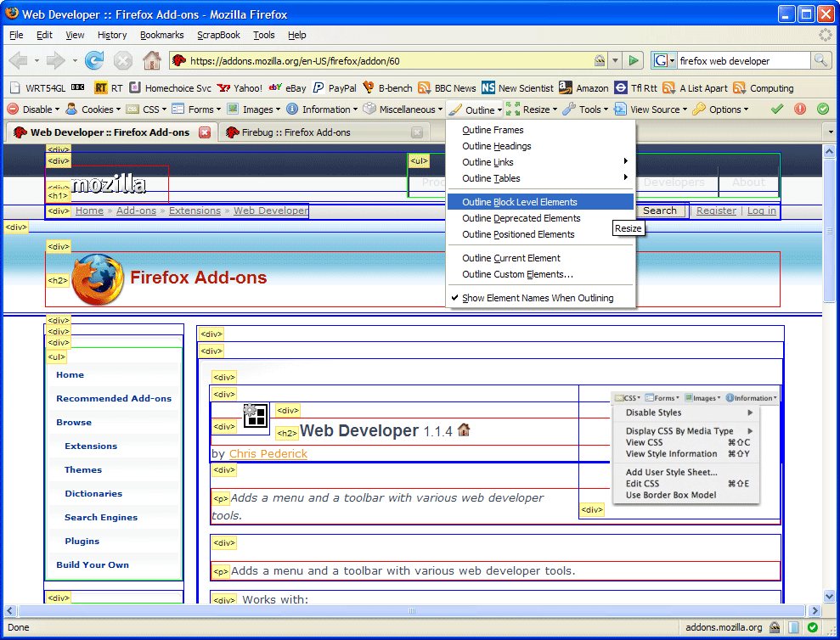Switch to Firebug :: Firefox Add-ons tab

pyautogui.click(x=296, y=132)
